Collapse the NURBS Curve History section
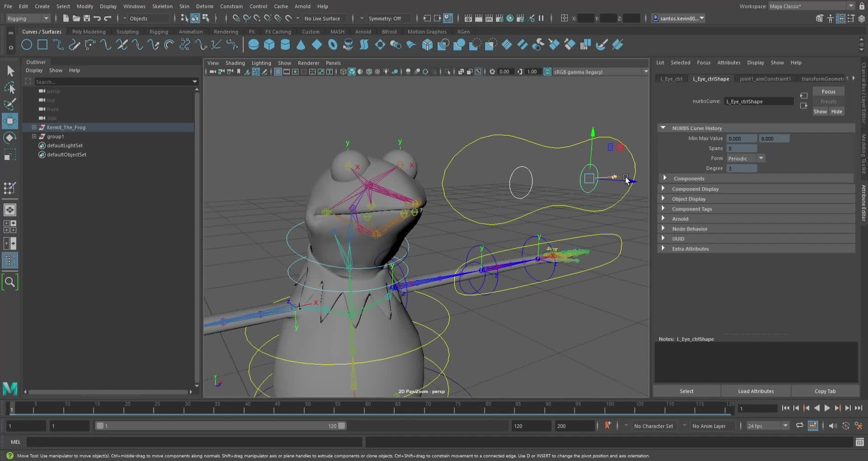The image size is (868, 461). click(x=663, y=128)
